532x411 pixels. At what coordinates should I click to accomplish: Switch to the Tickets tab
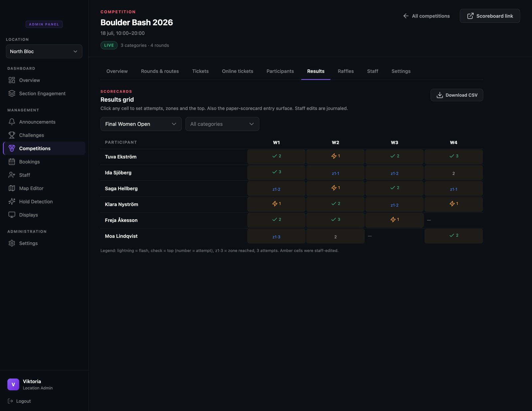point(200,71)
